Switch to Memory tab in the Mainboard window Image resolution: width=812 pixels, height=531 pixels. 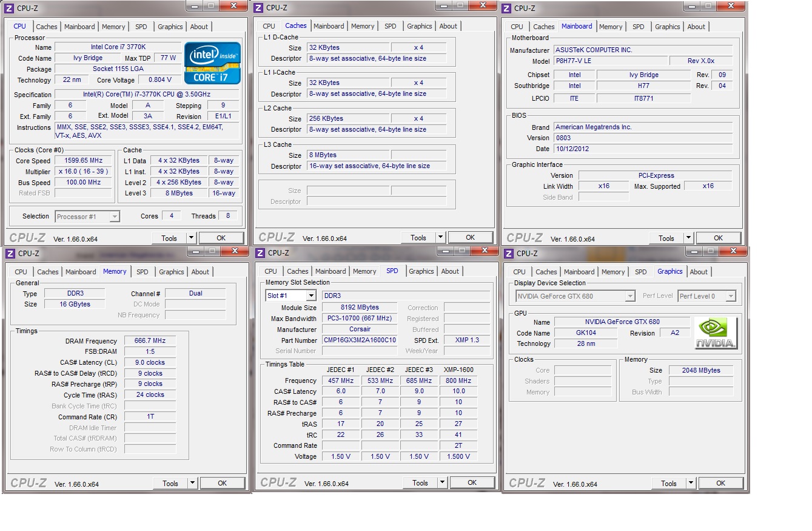coord(611,27)
